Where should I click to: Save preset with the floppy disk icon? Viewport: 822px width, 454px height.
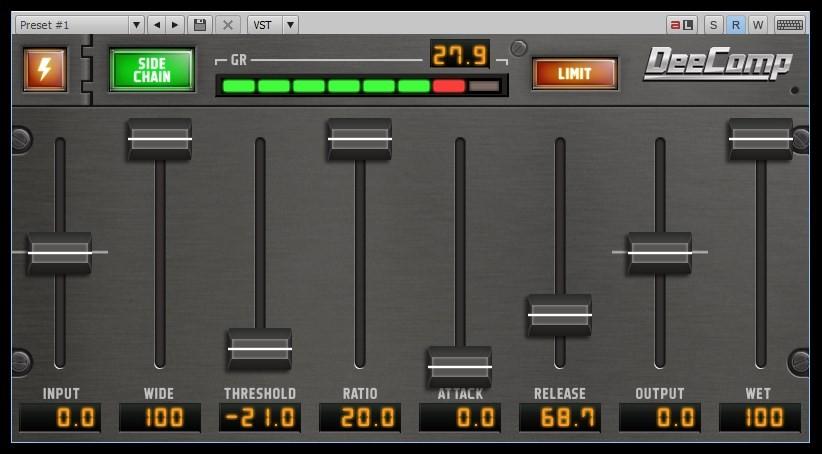click(x=200, y=25)
